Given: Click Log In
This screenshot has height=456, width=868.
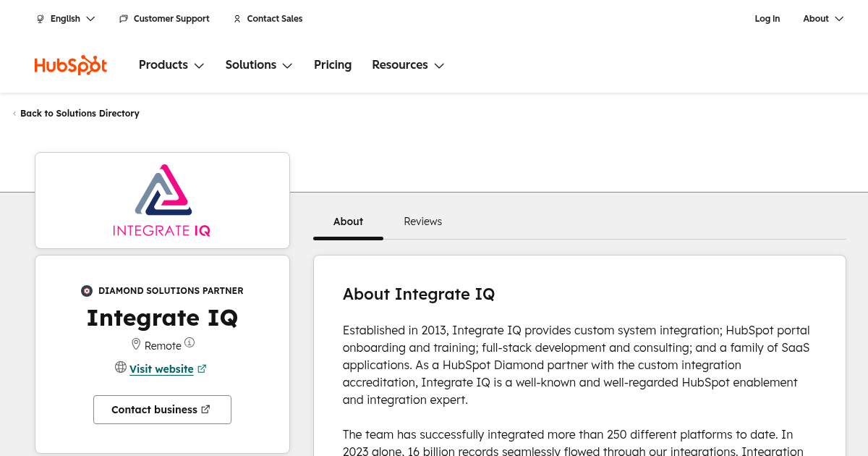Looking at the screenshot, I should point(767,19).
